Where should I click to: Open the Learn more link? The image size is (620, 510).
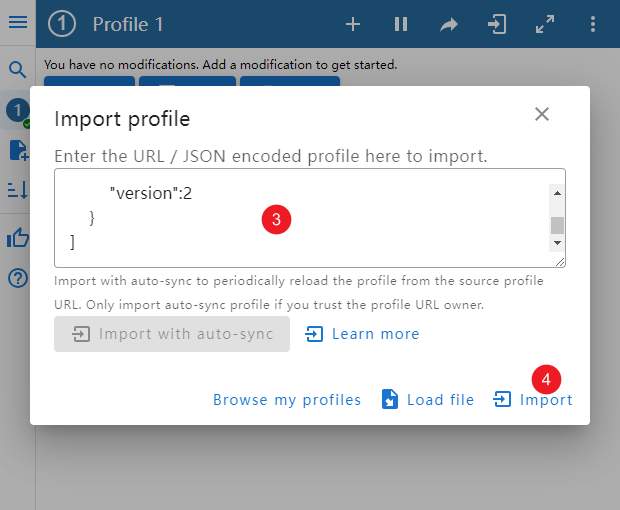coord(363,334)
